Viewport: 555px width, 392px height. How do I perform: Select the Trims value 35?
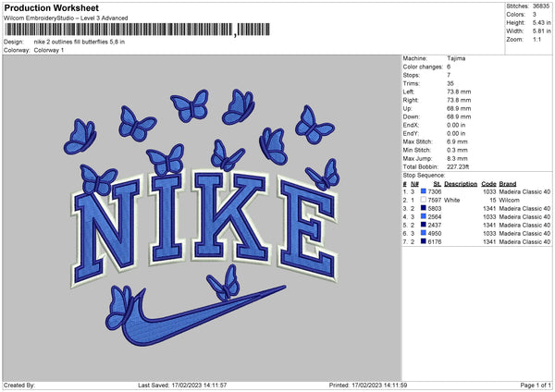point(450,83)
